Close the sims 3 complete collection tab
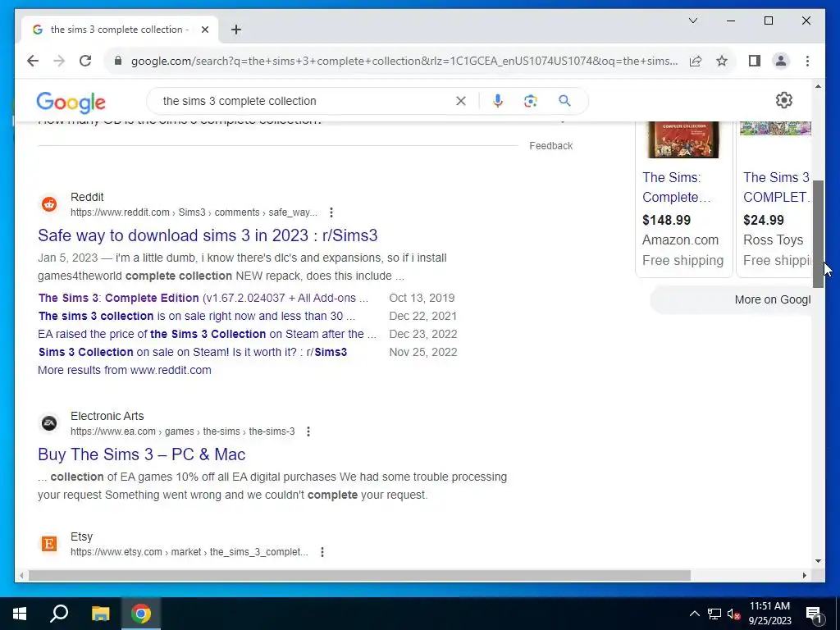Viewport: 840px width, 630px height. [x=204, y=30]
